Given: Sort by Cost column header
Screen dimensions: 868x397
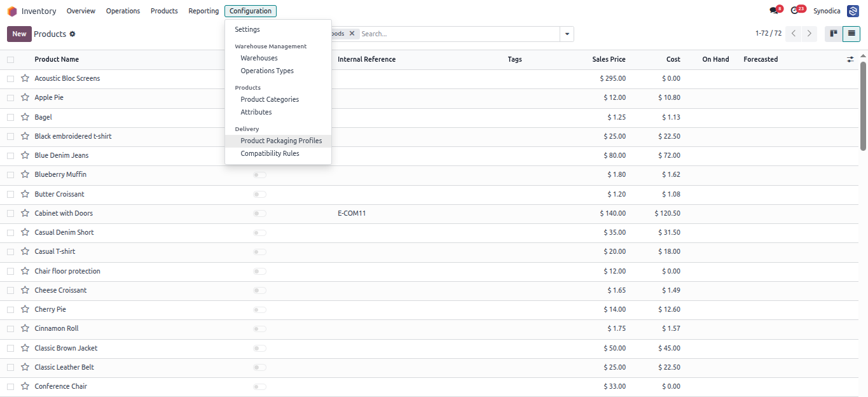Looking at the screenshot, I should pos(673,59).
